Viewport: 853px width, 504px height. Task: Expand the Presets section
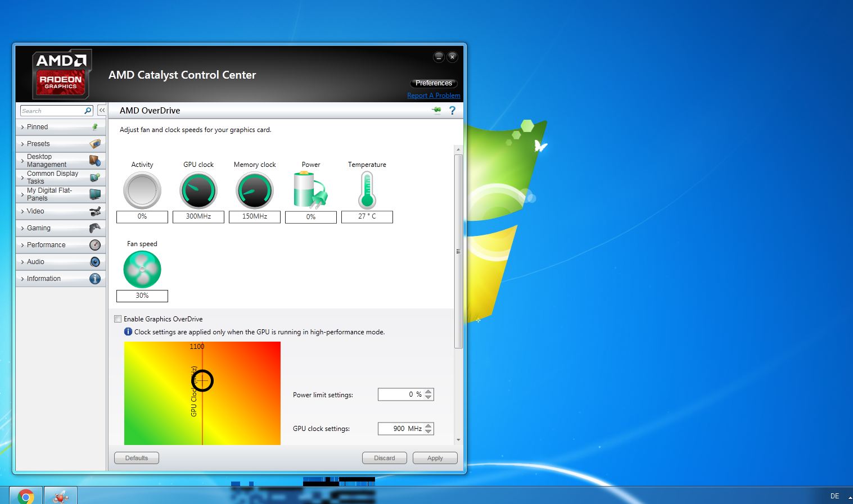pyautogui.click(x=61, y=144)
